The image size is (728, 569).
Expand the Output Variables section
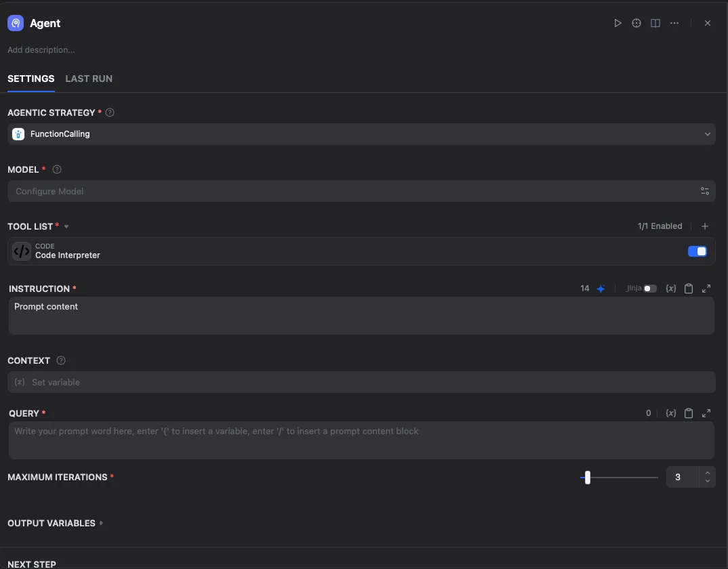(x=101, y=523)
